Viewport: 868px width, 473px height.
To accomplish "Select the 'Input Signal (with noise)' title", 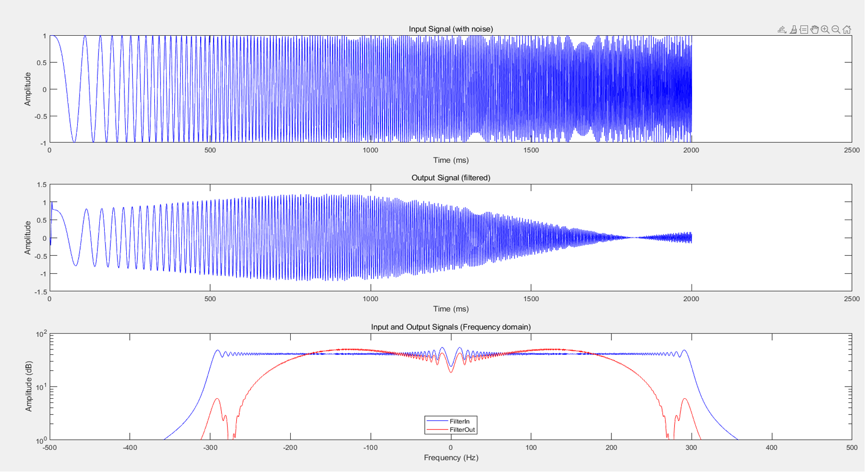I will (x=451, y=29).
